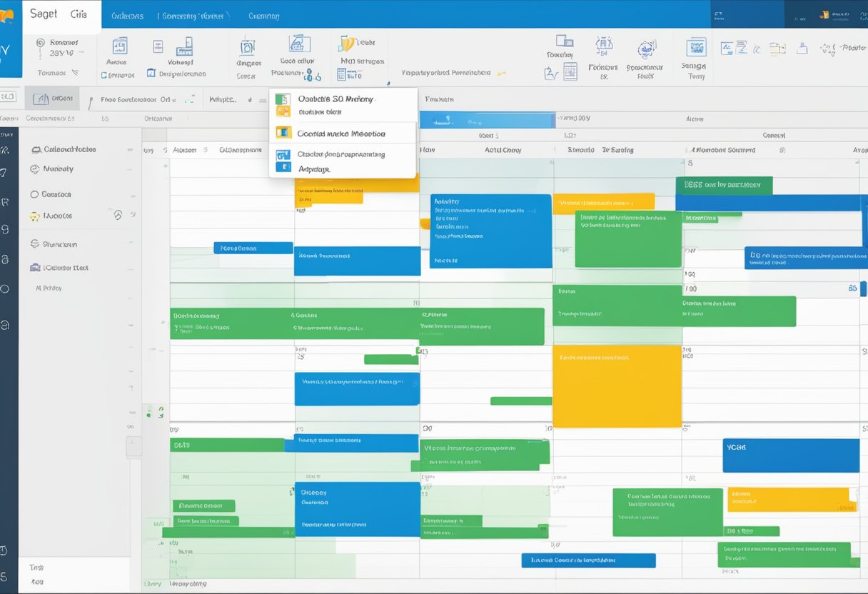Select the lightbulb icon in the left sidebar
This screenshot has height=594, width=868.
point(36,216)
